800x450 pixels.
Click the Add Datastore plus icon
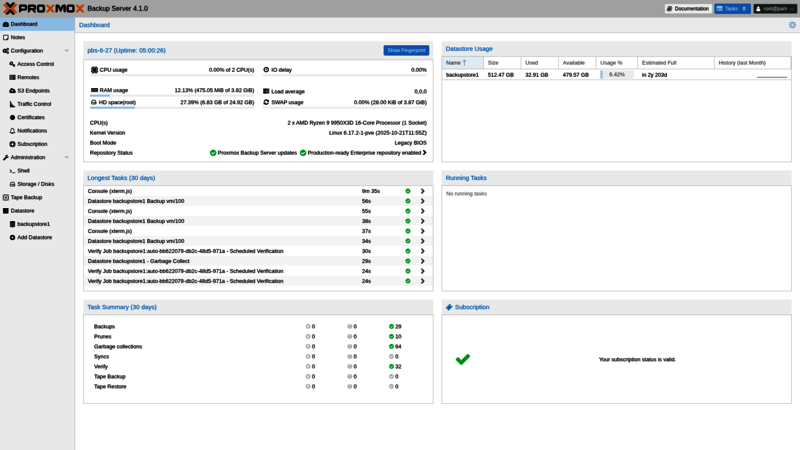12,237
